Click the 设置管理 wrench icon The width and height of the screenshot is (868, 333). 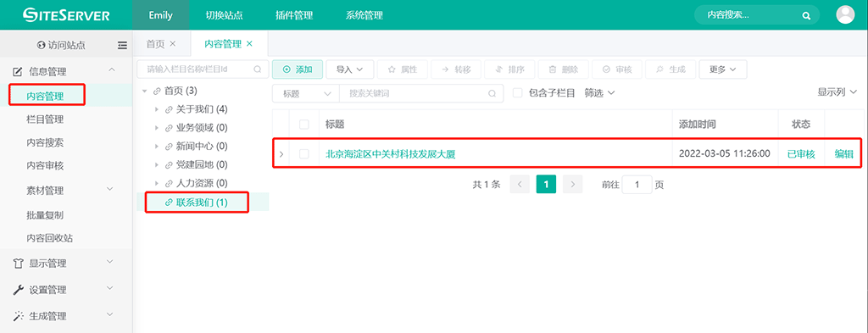18,290
